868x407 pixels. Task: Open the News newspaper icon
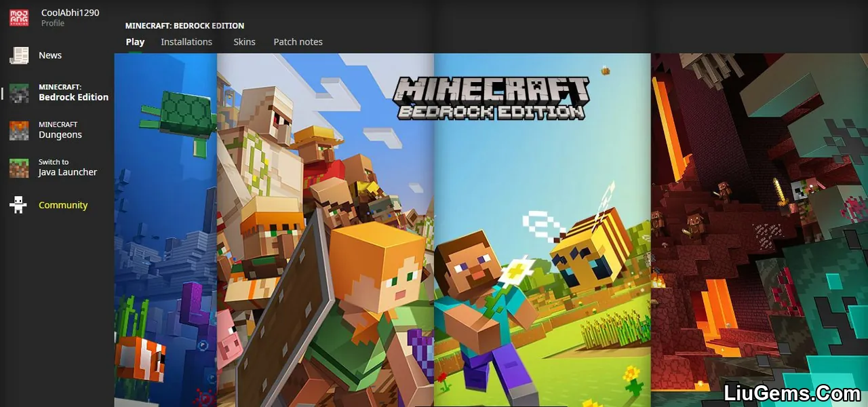19,56
